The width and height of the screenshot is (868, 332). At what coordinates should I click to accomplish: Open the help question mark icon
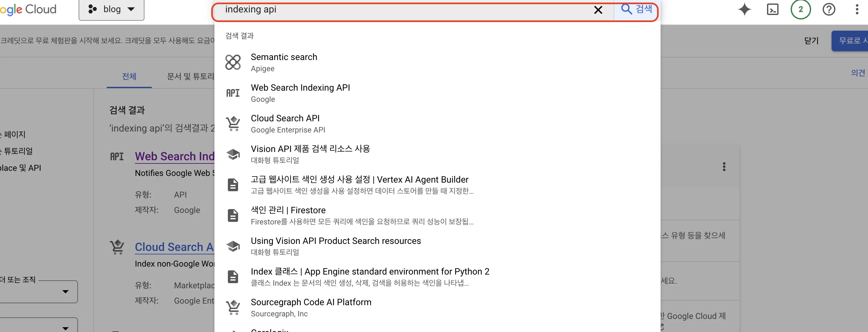[829, 10]
